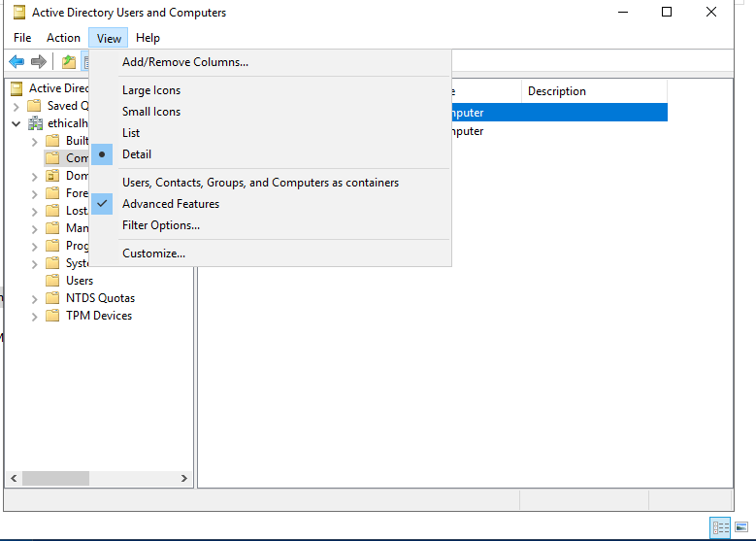Viewport: 756px width, 541px height.
Task: Select the second Computer row in list
Action: (559, 131)
